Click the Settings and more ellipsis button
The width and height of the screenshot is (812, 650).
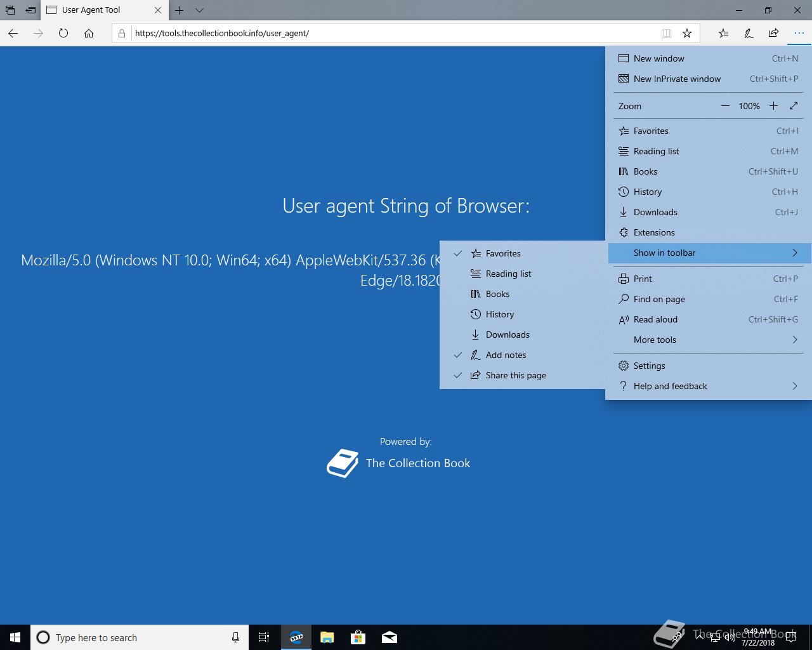[x=799, y=33]
